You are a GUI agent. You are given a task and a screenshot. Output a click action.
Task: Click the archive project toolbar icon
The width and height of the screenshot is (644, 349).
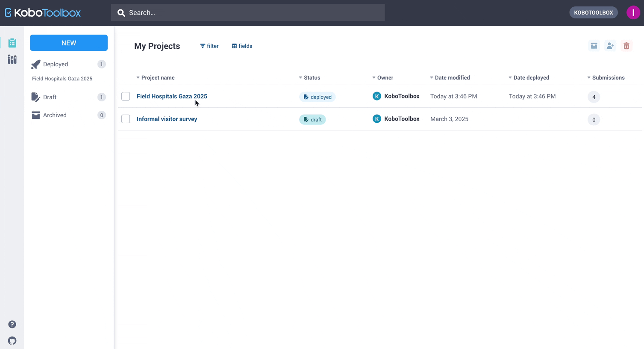[x=594, y=46]
